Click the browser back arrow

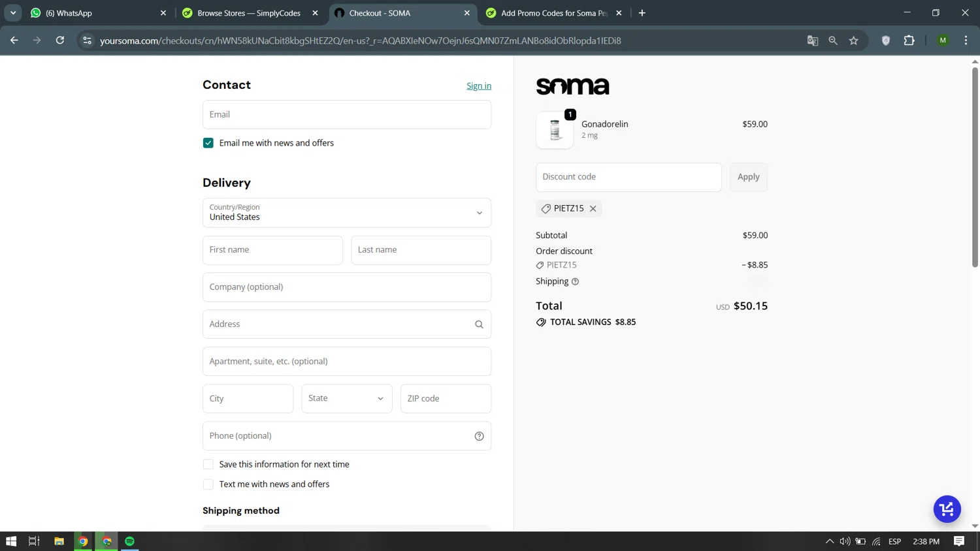pos(14,40)
